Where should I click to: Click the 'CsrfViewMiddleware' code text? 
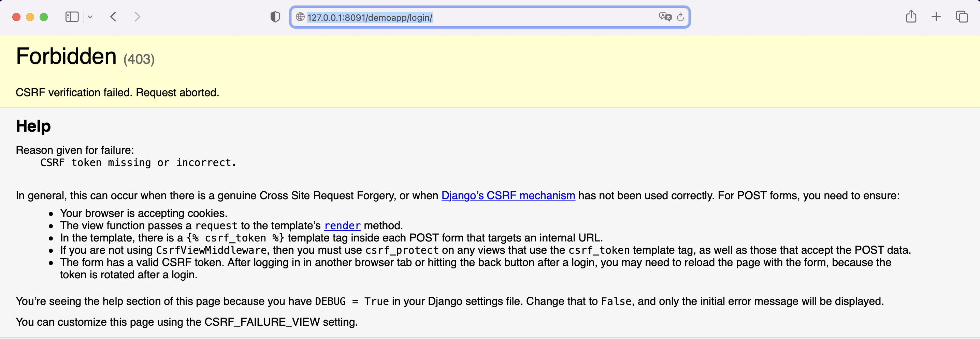pyautogui.click(x=212, y=250)
